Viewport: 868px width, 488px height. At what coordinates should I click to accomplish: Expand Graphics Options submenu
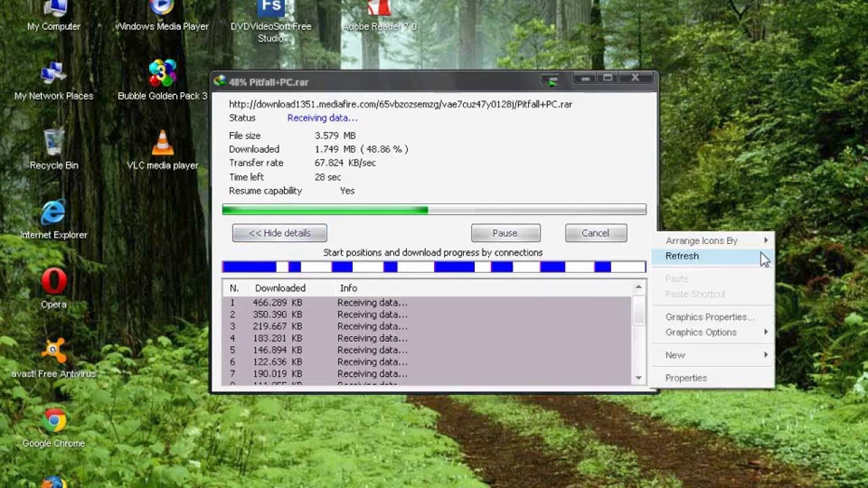[x=713, y=332]
